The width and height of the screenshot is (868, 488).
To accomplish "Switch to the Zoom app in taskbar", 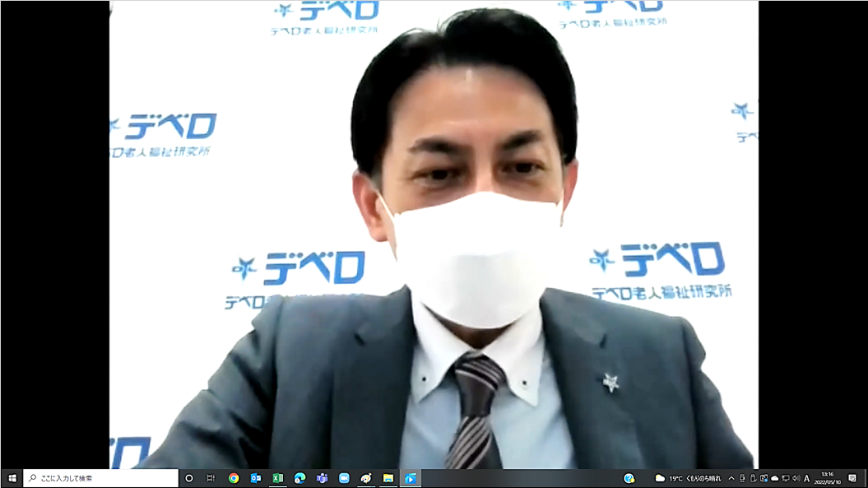I will [x=344, y=478].
